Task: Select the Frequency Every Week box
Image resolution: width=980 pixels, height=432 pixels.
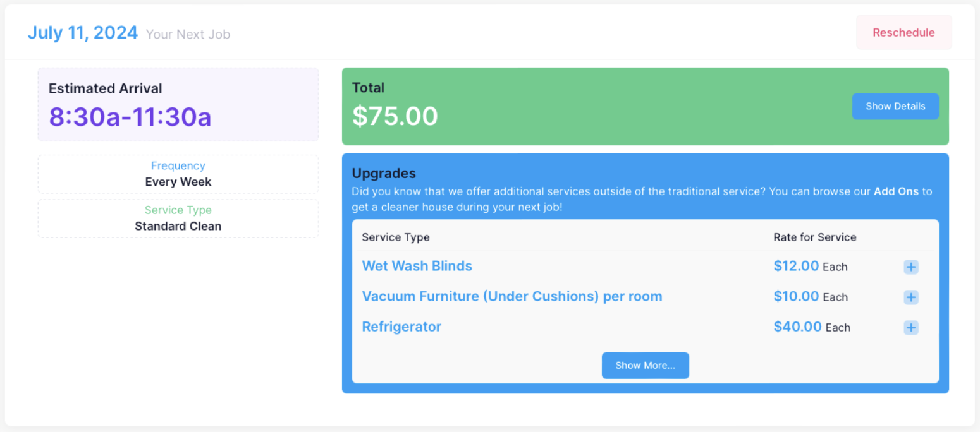Action: [178, 174]
